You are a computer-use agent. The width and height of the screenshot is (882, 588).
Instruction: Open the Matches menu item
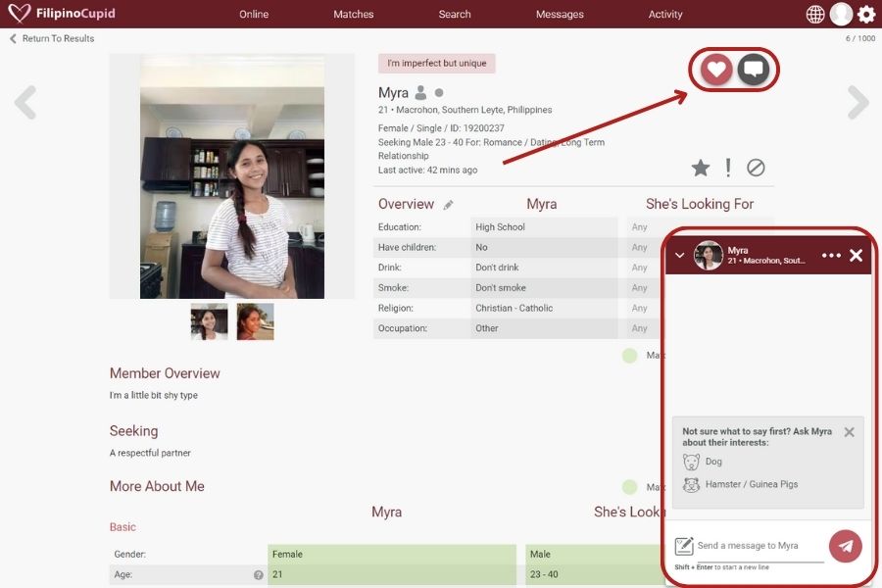[x=353, y=14]
